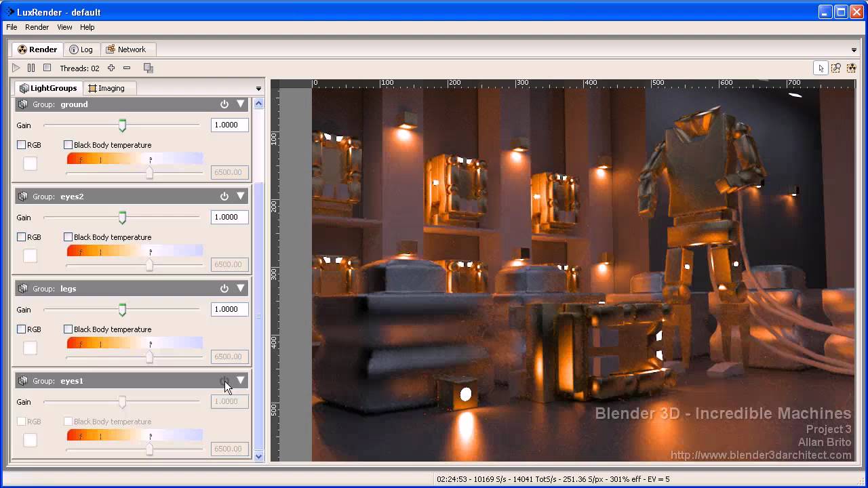Screen dimensions: 868x488
Task: Collapse the eyes1 group panel
Action: 240,381
